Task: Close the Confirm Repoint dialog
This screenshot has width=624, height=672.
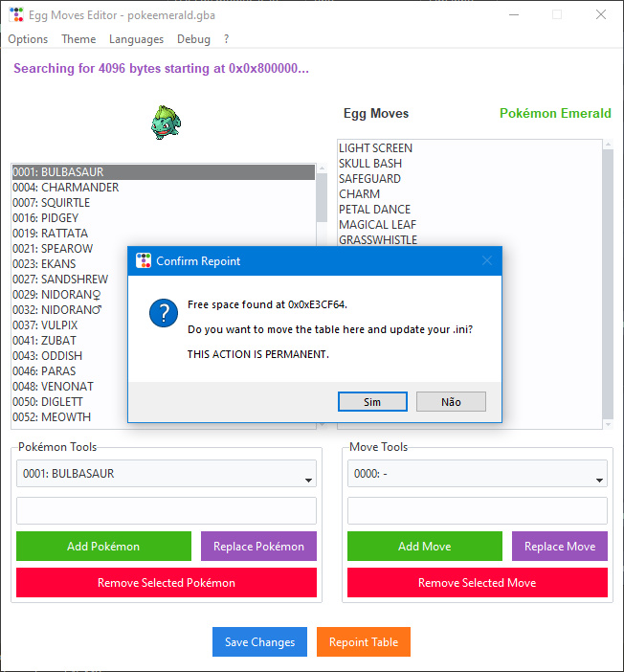Action: [x=486, y=260]
